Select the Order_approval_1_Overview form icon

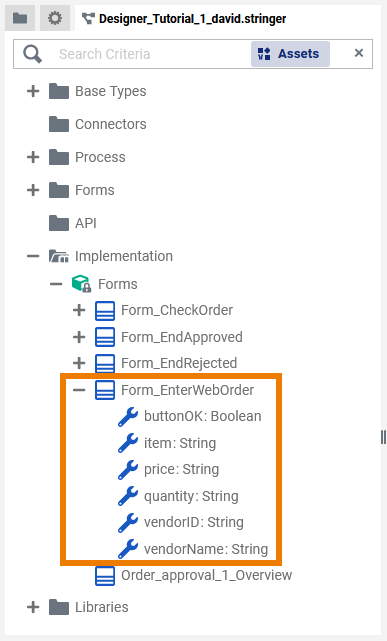pyautogui.click(x=105, y=576)
